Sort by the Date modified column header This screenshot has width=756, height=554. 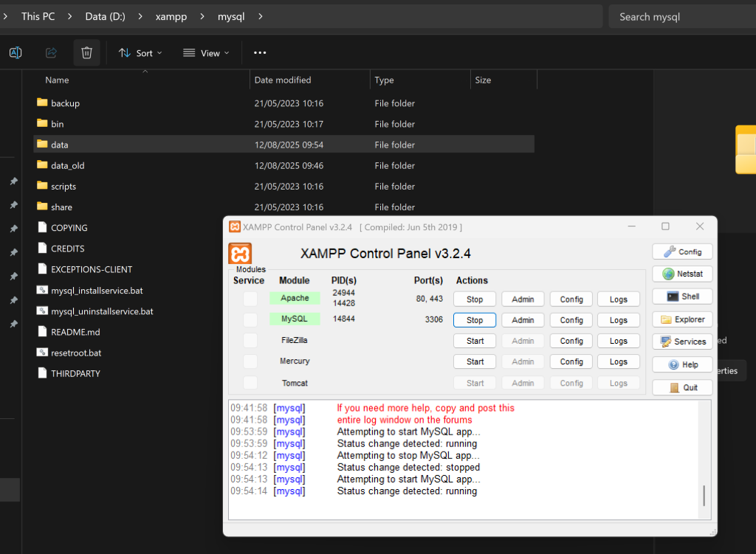[283, 80]
